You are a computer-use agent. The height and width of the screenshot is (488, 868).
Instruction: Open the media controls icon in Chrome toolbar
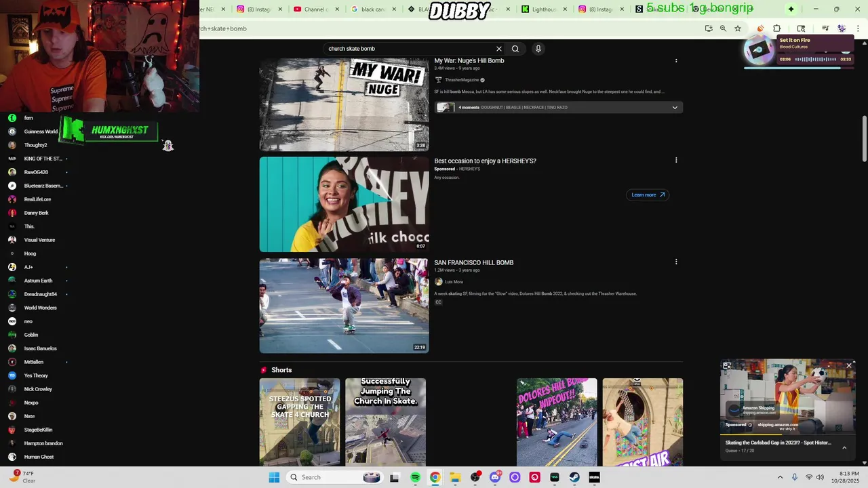tap(825, 28)
